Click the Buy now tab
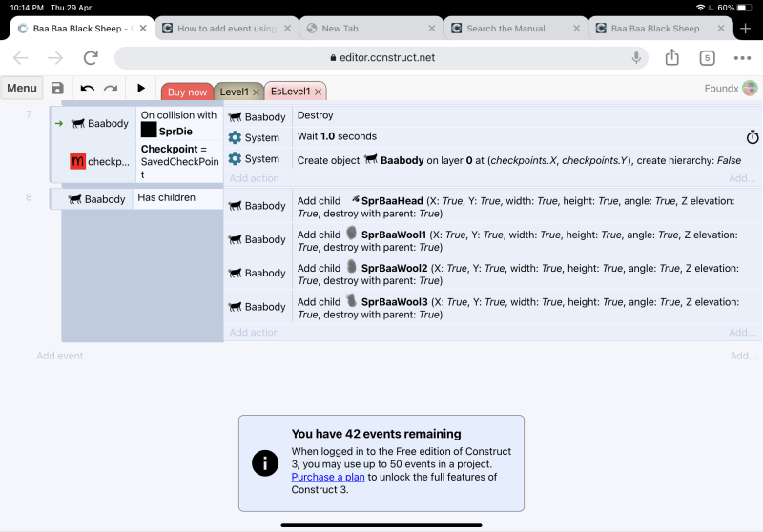This screenshot has width=763, height=532. coord(187,92)
